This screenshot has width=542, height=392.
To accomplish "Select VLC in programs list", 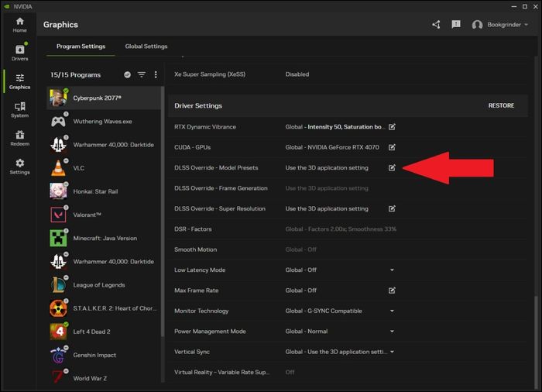I will point(103,168).
